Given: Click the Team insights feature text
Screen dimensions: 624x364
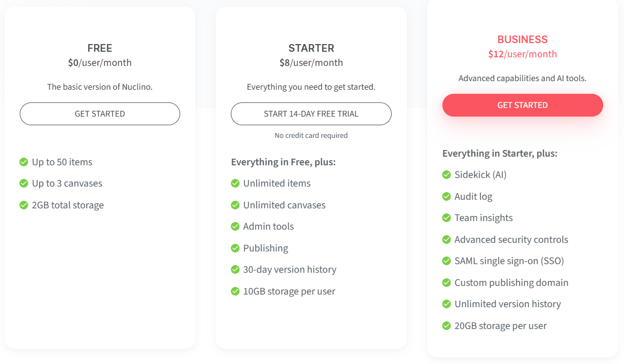Looking at the screenshot, I should (x=483, y=218).
